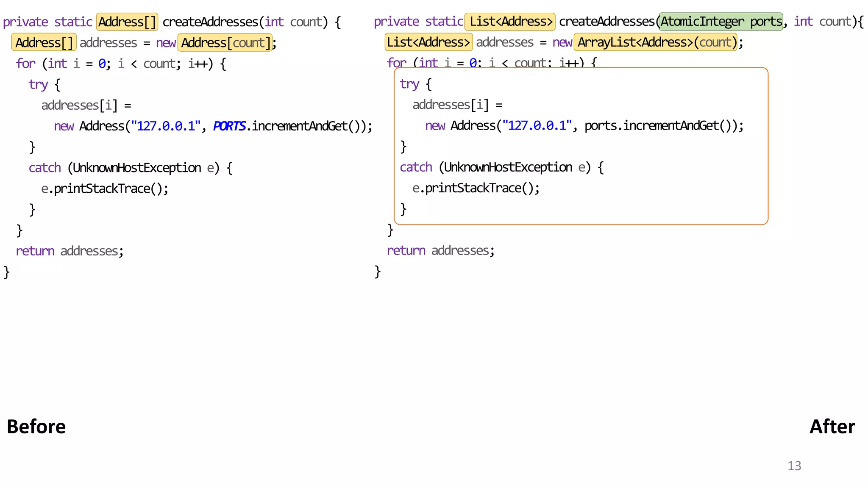Click 'e.printStackTrace();' in Before code
Viewport: 868px width, 488px height.
tap(105, 189)
